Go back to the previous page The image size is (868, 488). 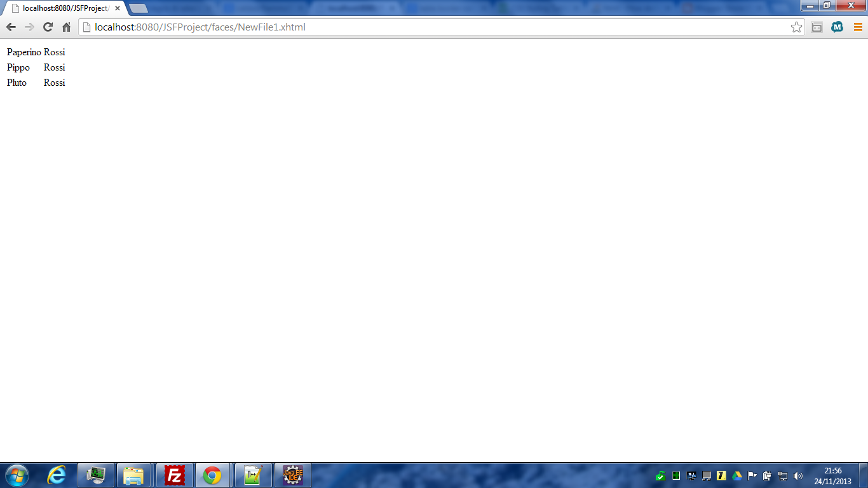pos(11,27)
